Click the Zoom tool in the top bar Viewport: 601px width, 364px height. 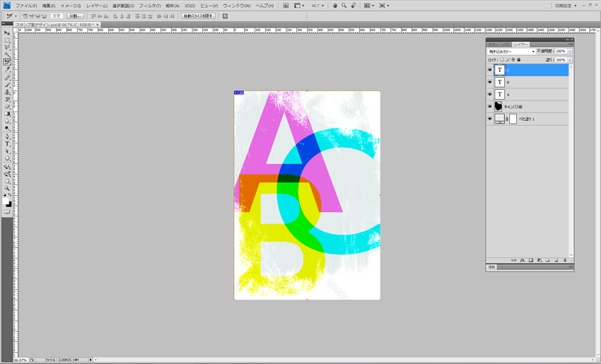[x=344, y=6]
